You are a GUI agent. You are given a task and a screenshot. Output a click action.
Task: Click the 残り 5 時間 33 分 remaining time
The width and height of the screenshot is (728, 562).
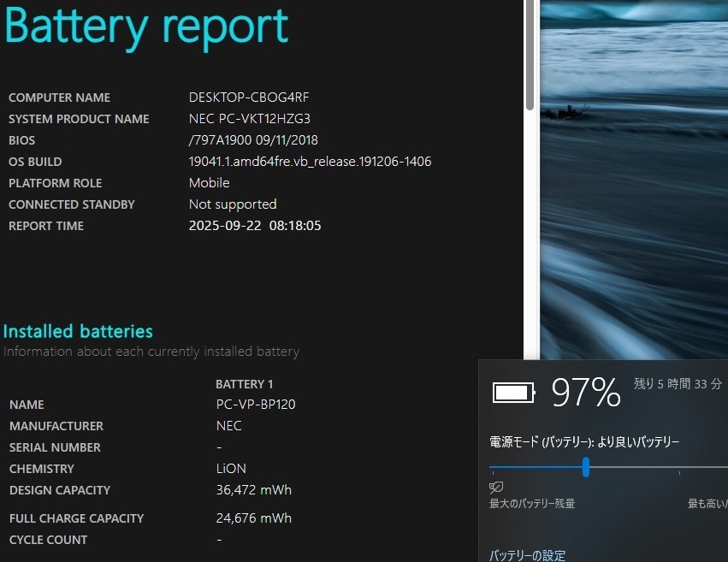pyautogui.click(x=678, y=384)
